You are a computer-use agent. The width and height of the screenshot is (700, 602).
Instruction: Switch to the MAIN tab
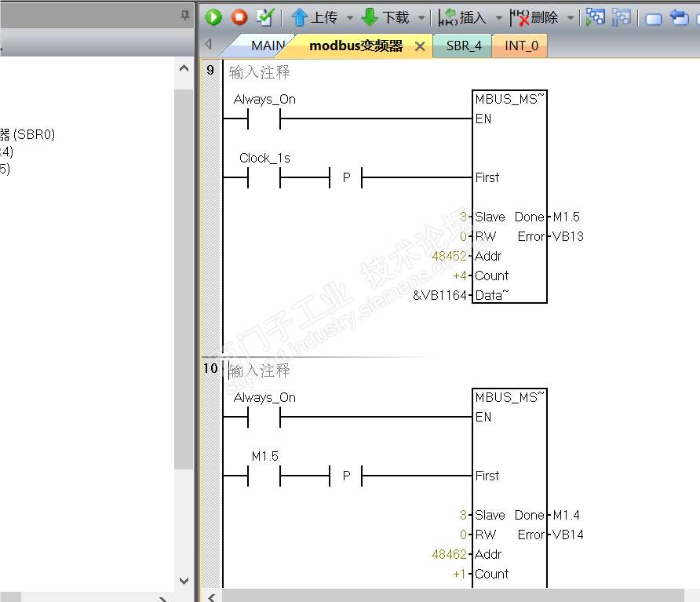click(268, 46)
